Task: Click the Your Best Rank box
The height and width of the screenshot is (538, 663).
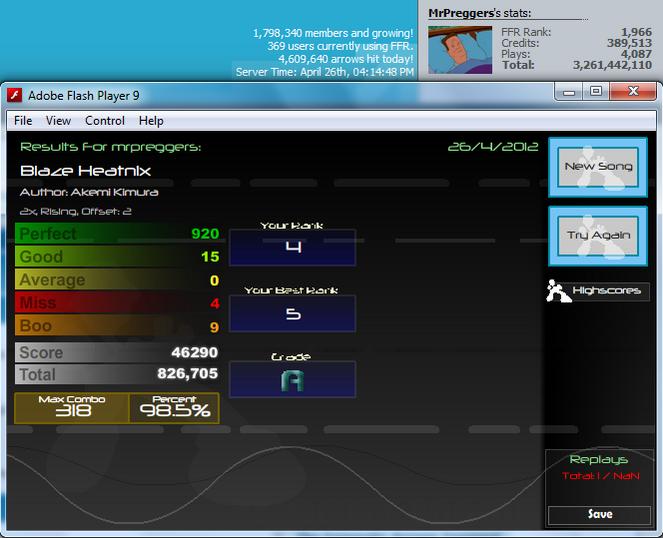Action: tap(292, 313)
